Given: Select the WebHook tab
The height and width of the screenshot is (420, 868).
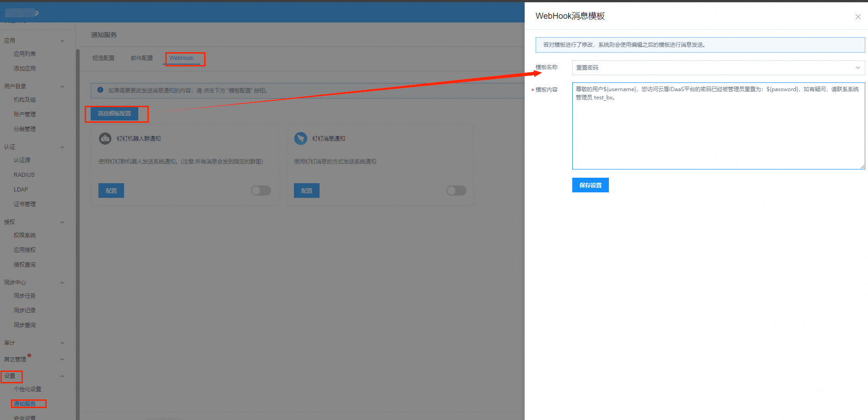Looking at the screenshot, I should [x=182, y=58].
